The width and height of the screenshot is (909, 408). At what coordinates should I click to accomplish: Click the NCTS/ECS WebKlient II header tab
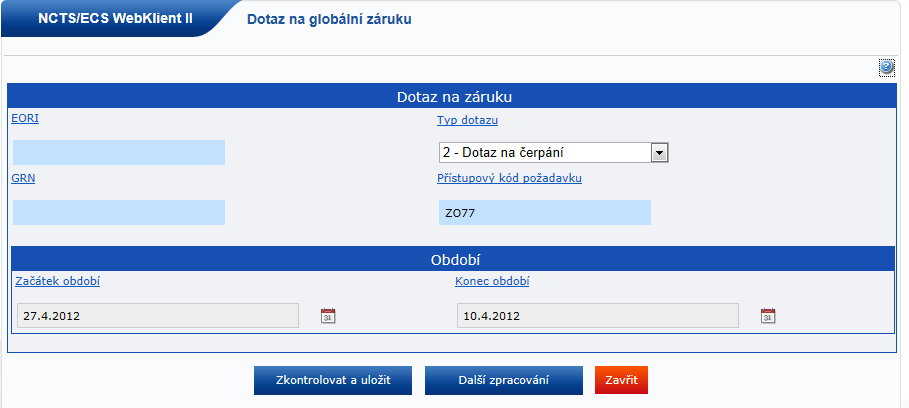coord(115,19)
